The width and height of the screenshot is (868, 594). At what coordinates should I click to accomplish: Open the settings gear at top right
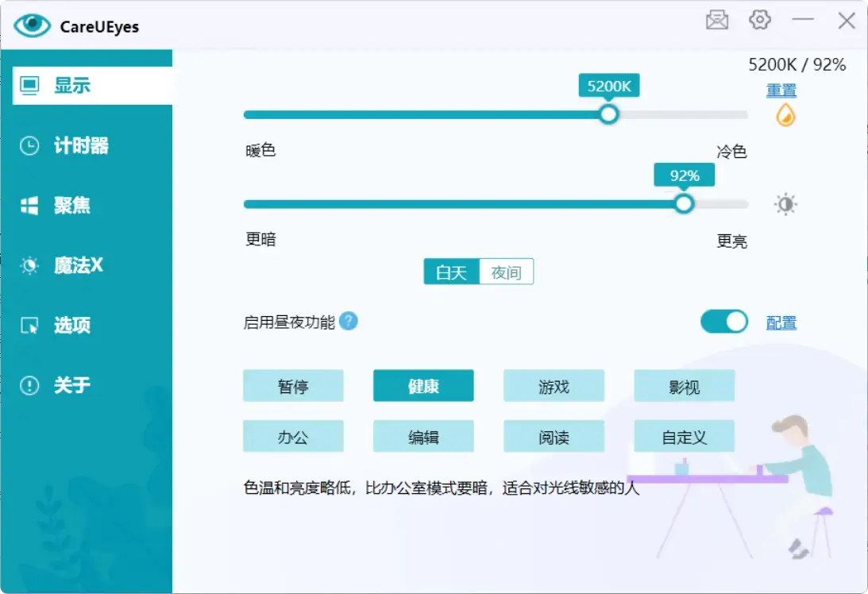(760, 20)
